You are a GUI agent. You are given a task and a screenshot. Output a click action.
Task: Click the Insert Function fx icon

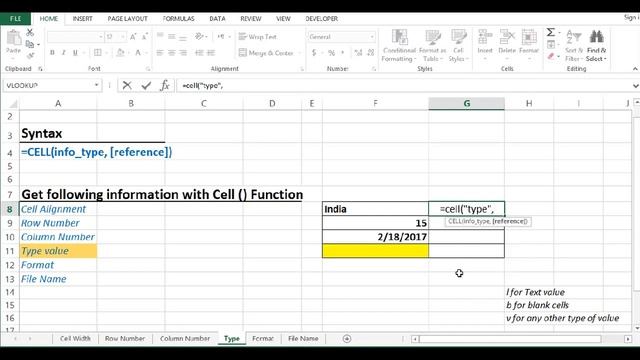(x=165, y=85)
